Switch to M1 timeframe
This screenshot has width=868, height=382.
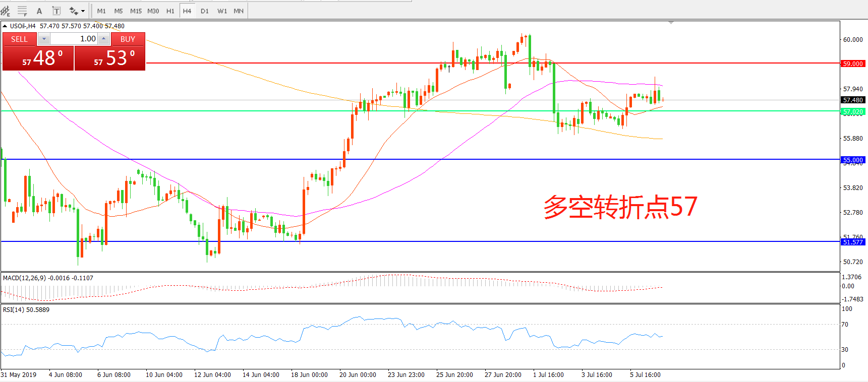click(101, 11)
